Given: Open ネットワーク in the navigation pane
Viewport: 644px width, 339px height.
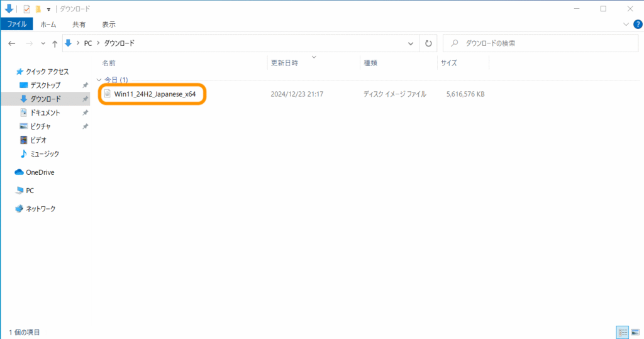Looking at the screenshot, I should (40, 209).
